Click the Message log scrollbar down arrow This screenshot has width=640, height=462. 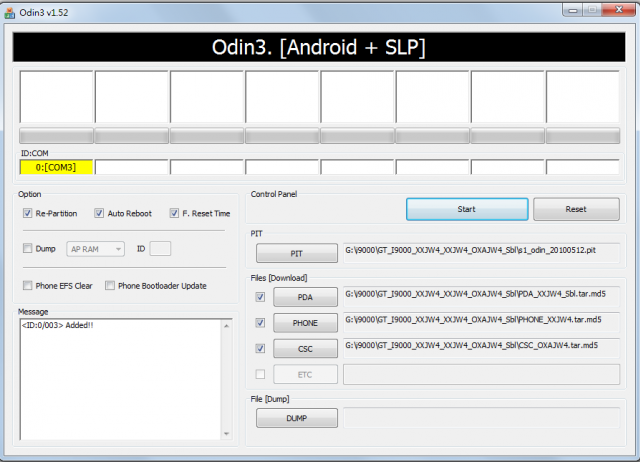coord(227,434)
